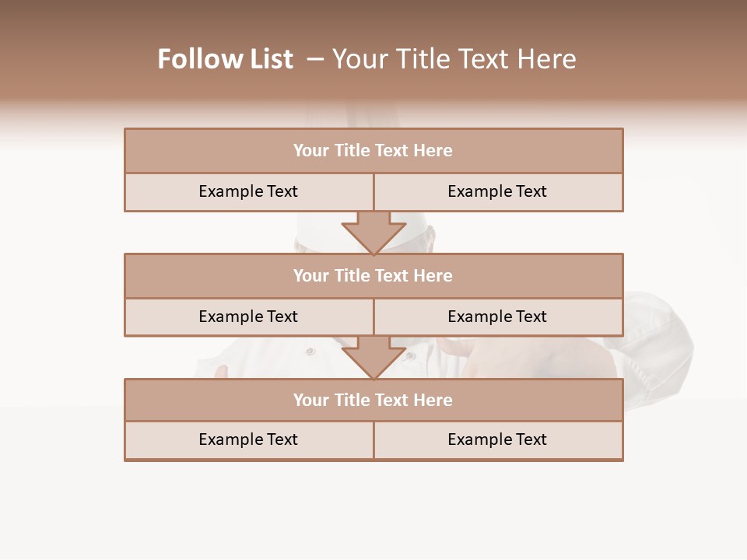The image size is (747, 560).
Task: Click right Example Text cell in third block
Action: pos(498,439)
